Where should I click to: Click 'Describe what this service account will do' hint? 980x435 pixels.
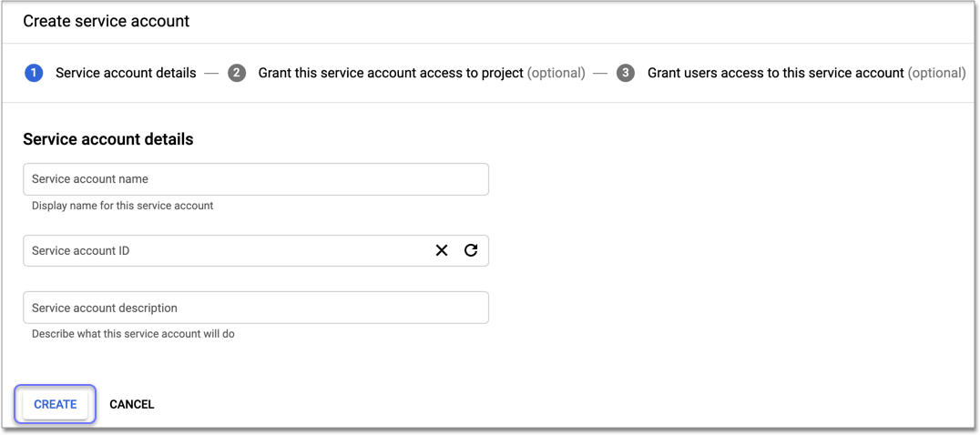coord(133,334)
